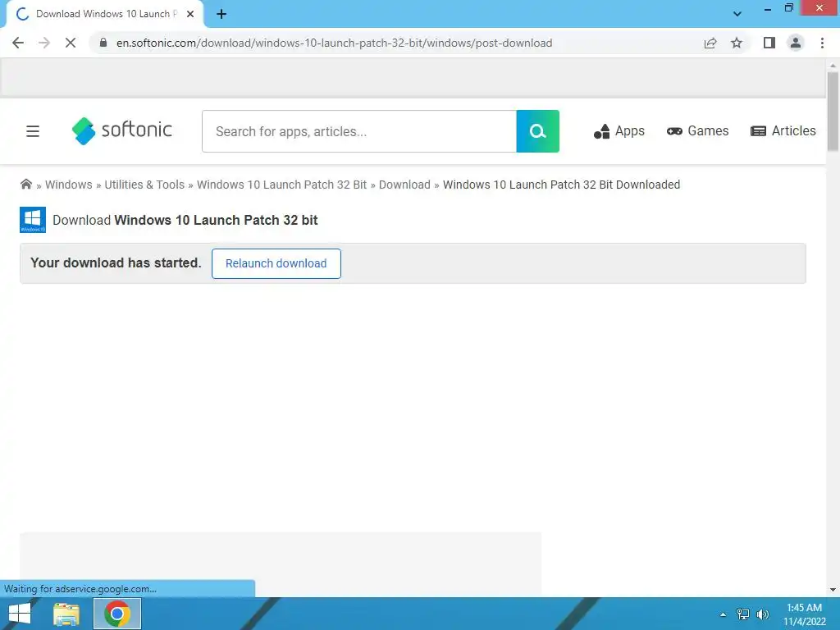The width and height of the screenshot is (840, 630).
Task: Open the Chrome three-dot menu
Action: [x=822, y=43]
